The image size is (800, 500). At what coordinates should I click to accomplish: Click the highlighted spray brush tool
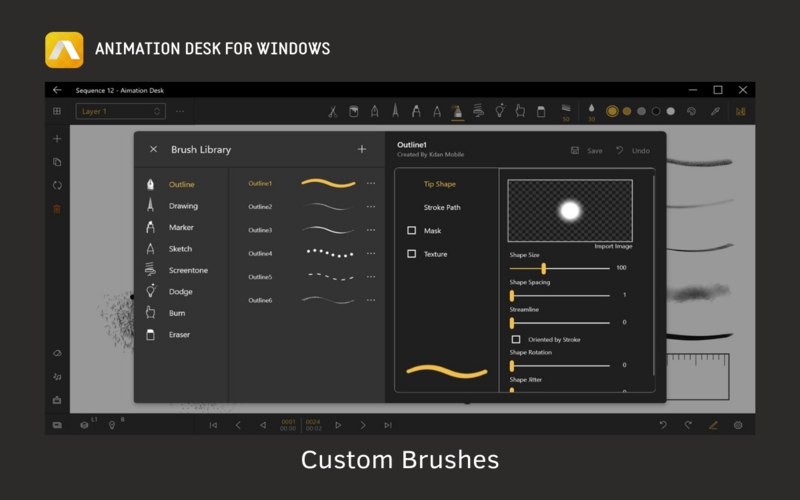[x=458, y=111]
